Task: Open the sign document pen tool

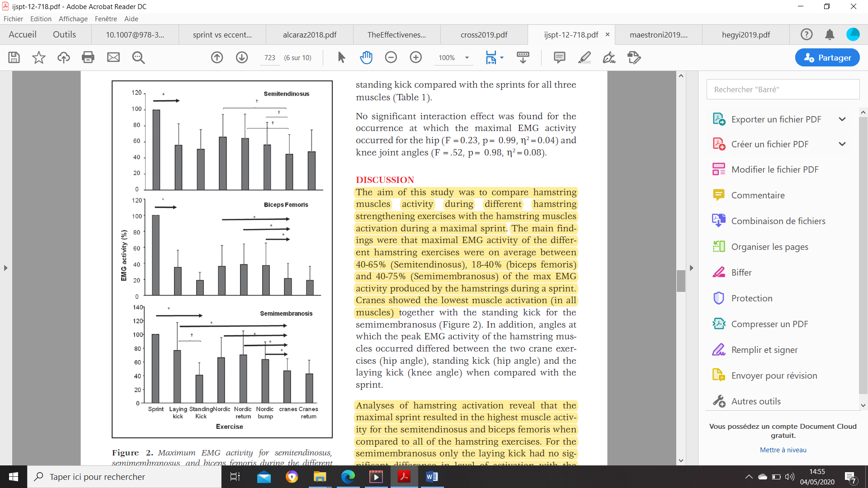Action: point(609,57)
